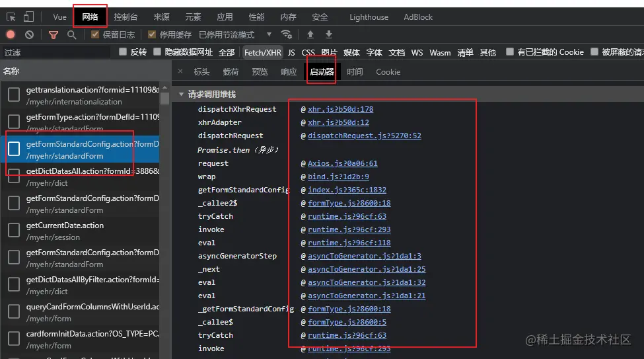Image resolution: width=644 pixels, height=359 pixels.
Task: Export HAR file download arrow
Action: [328, 34]
